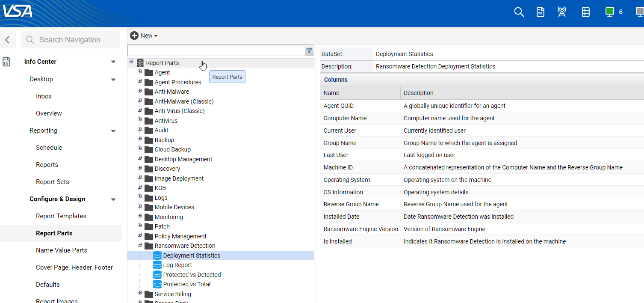The height and width of the screenshot is (303, 644).
Task: Collapse the Info Center section arrow
Action: tap(113, 62)
